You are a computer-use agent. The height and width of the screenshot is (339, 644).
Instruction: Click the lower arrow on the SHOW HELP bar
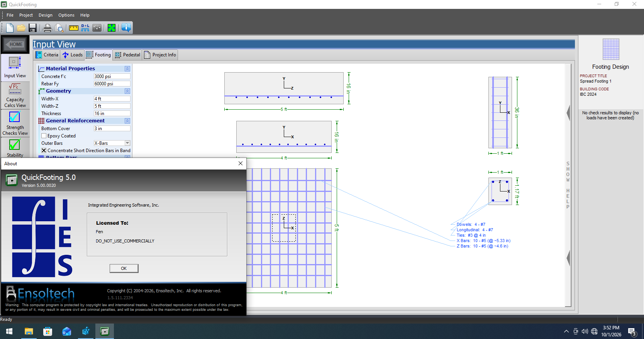(568, 258)
